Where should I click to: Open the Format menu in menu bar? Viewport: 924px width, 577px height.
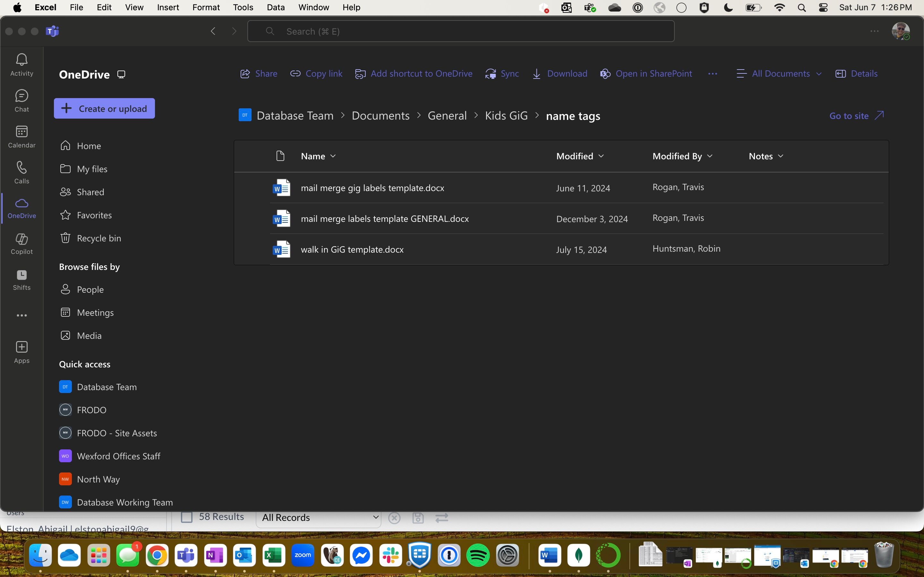coord(206,8)
